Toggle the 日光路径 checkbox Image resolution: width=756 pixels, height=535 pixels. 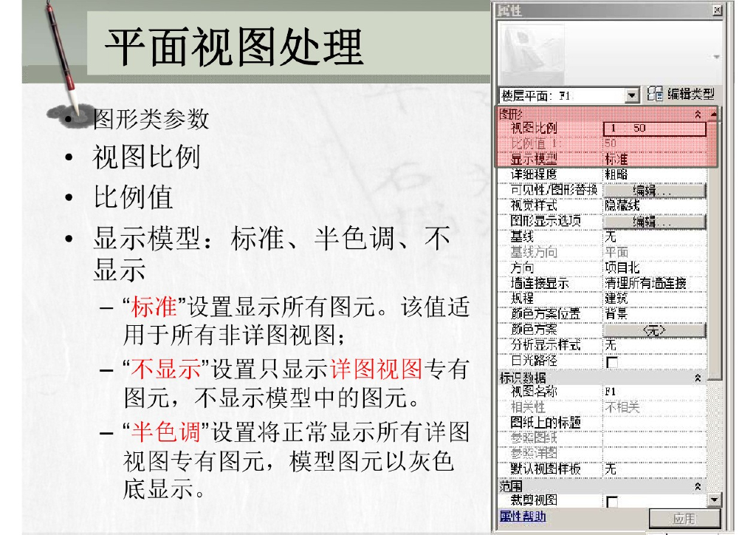point(612,362)
